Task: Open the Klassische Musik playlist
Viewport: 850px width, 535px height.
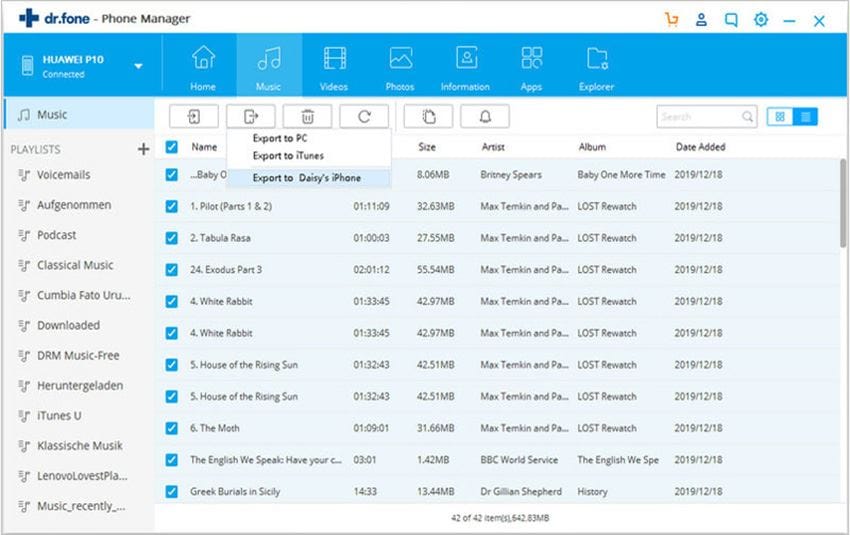Action: click(x=80, y=446)
